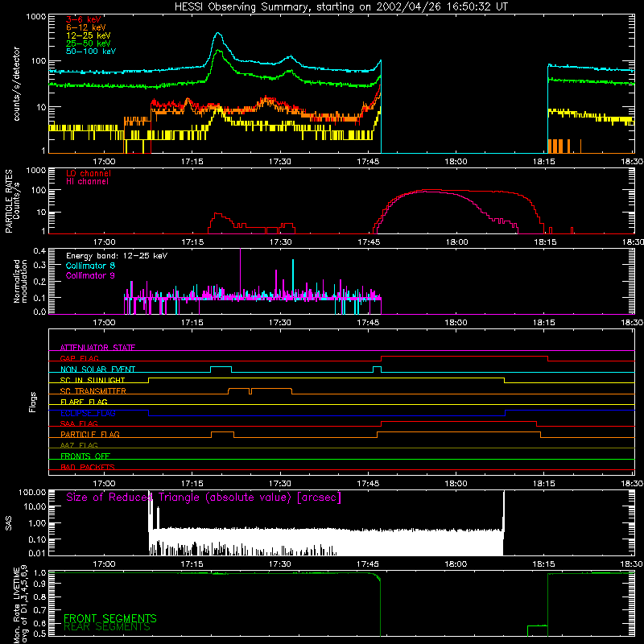Click the '0.01' tick on the SAS axis
The image size is (644, 644).
click(x=37, y=553)
